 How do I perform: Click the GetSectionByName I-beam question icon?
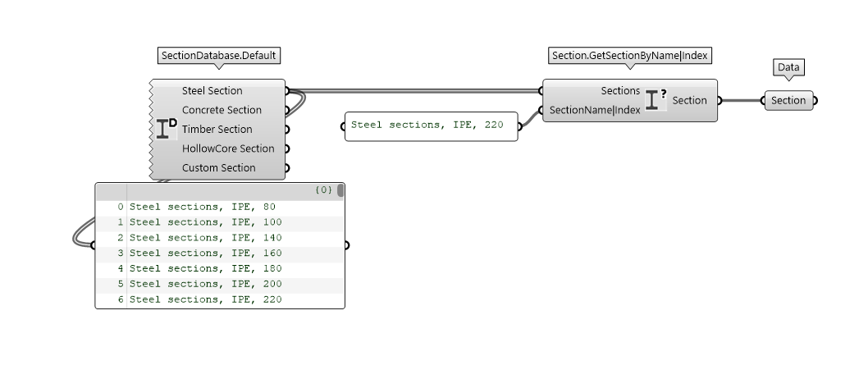point(655,100)
